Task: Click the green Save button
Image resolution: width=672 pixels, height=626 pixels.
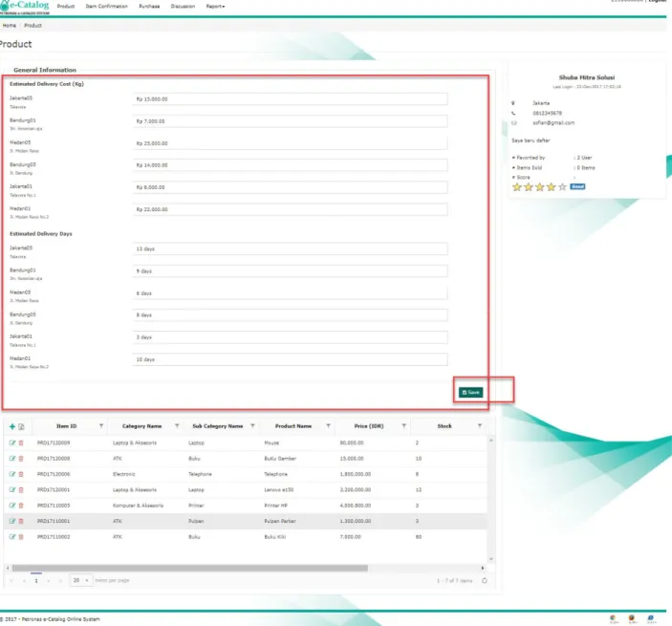Action: point(470,393)
